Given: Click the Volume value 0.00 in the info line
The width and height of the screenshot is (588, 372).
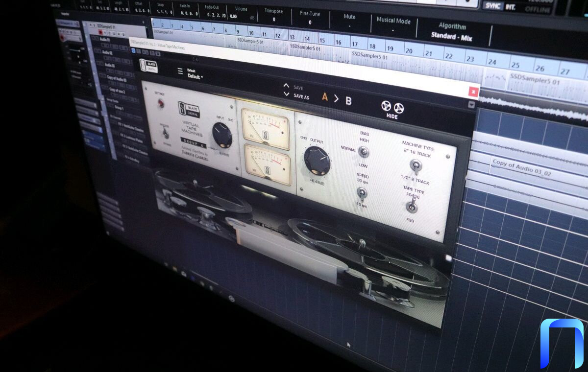Looking at the screenshot, I should coord(233,16).
